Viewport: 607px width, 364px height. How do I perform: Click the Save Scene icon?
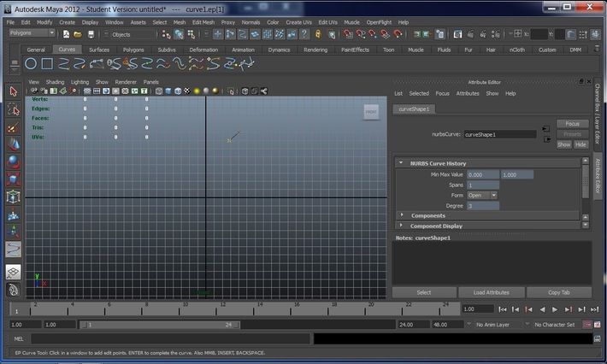[x=91, y=34]
